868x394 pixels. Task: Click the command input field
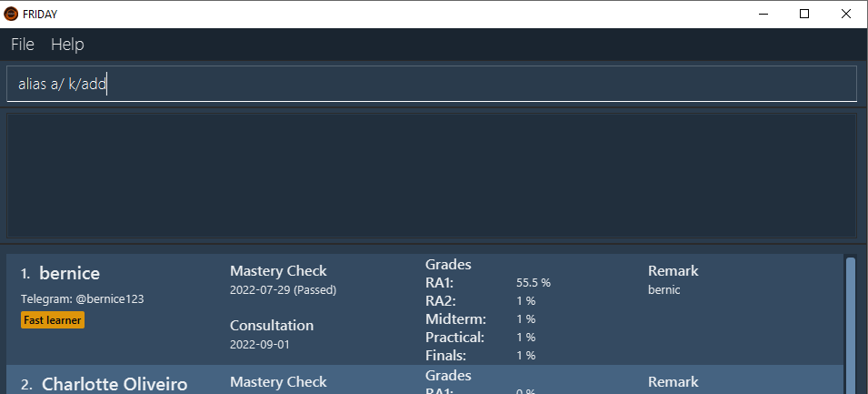click(x=431, y=84)
